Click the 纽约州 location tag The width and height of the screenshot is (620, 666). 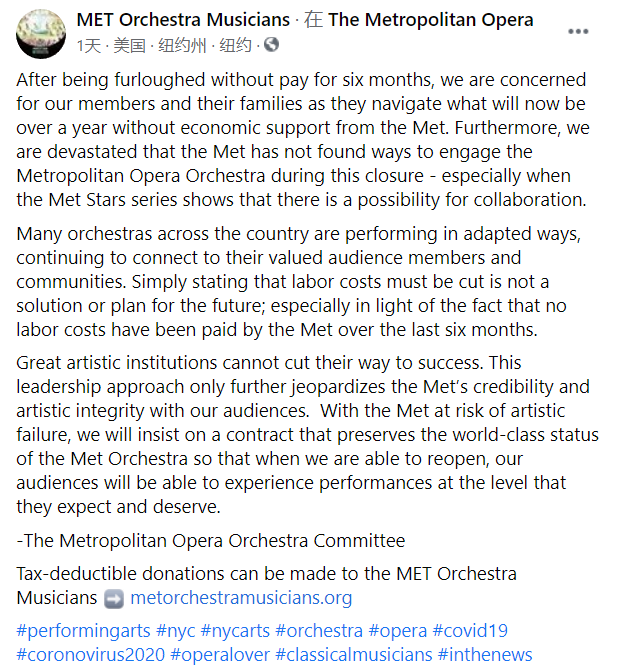[x=183, y=45]
